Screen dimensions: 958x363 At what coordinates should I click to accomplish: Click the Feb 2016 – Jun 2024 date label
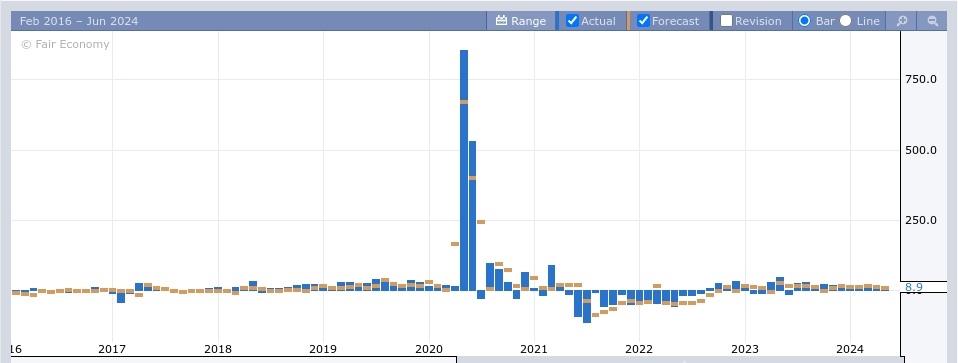(x=79, y=21)
